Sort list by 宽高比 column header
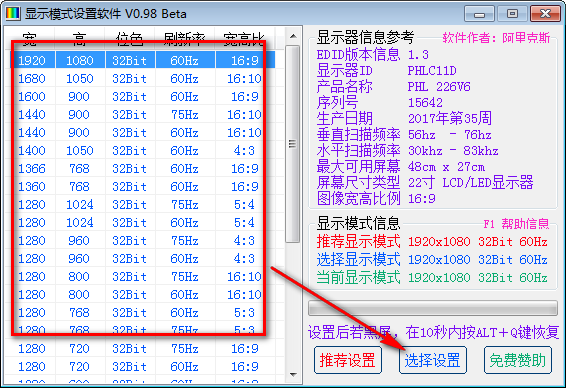 pos(244,39)
